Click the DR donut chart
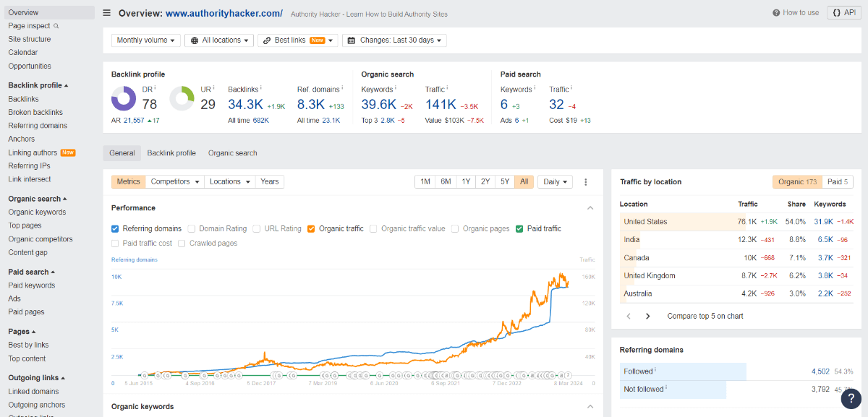Image resolution: width=868 pixels, height=417 pixels. [x=124, y=98]
